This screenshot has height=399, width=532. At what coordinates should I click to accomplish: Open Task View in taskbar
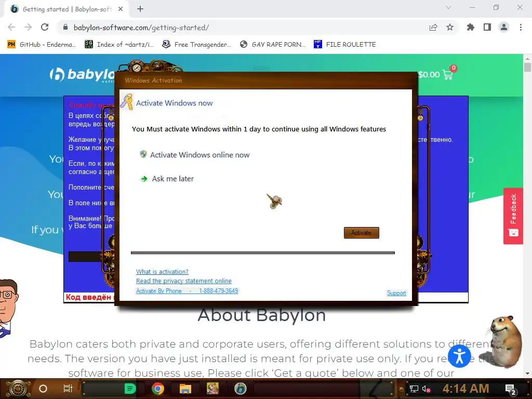[x=68, y=389]
